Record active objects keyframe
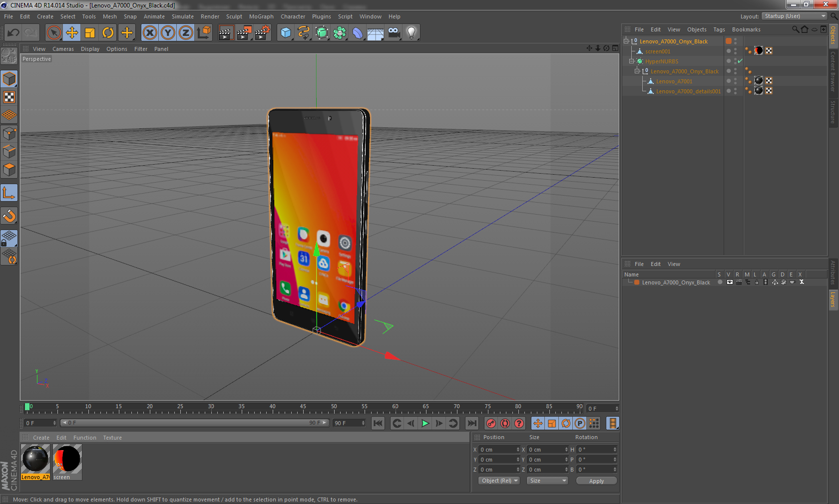The height and width of the screenshot is (504, 839). (491, 424)
